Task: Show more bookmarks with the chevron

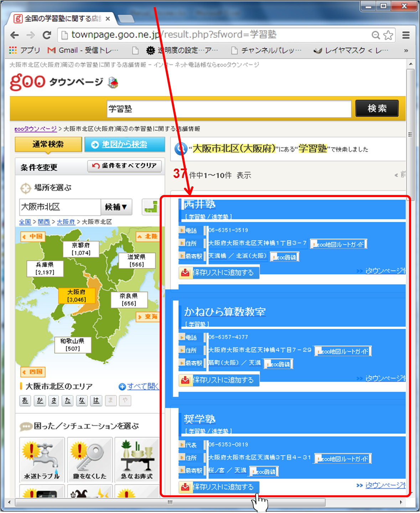Action: (x=406, y=51)
